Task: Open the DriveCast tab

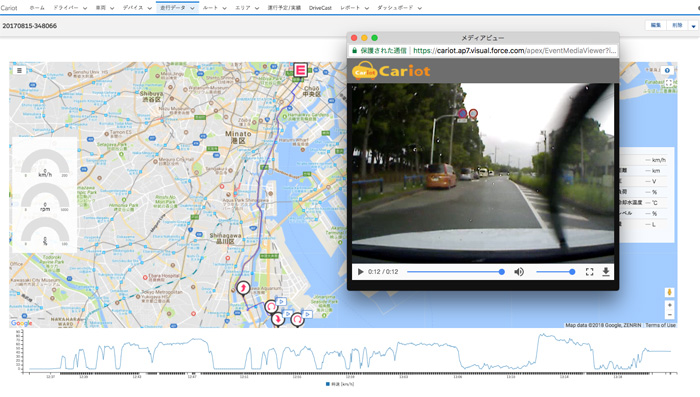Action: point(320,8)
